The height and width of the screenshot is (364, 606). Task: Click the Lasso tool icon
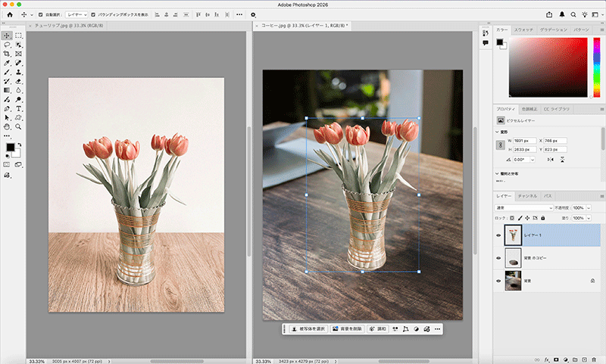pyautogui.click(x=6, y=45)
